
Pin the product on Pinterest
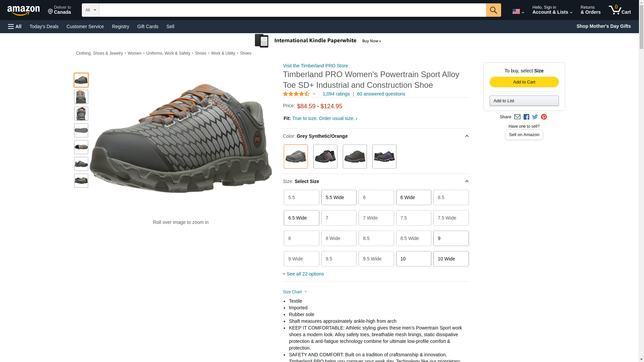[544, 117]
